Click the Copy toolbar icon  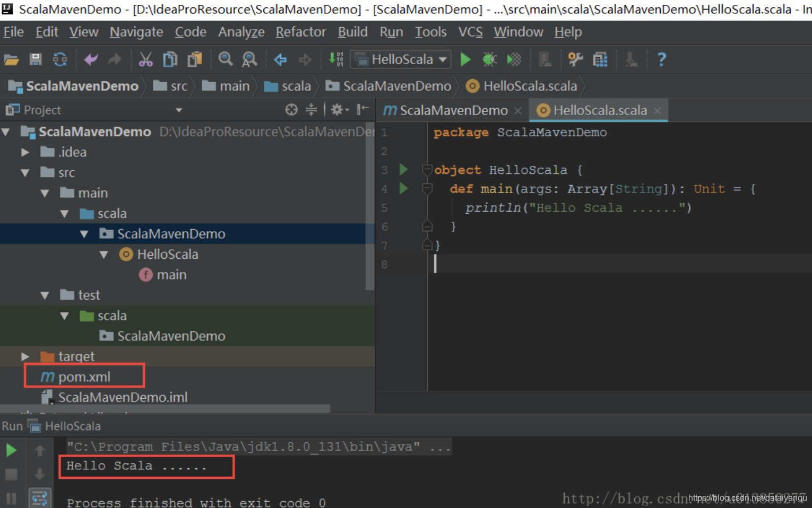170,59
